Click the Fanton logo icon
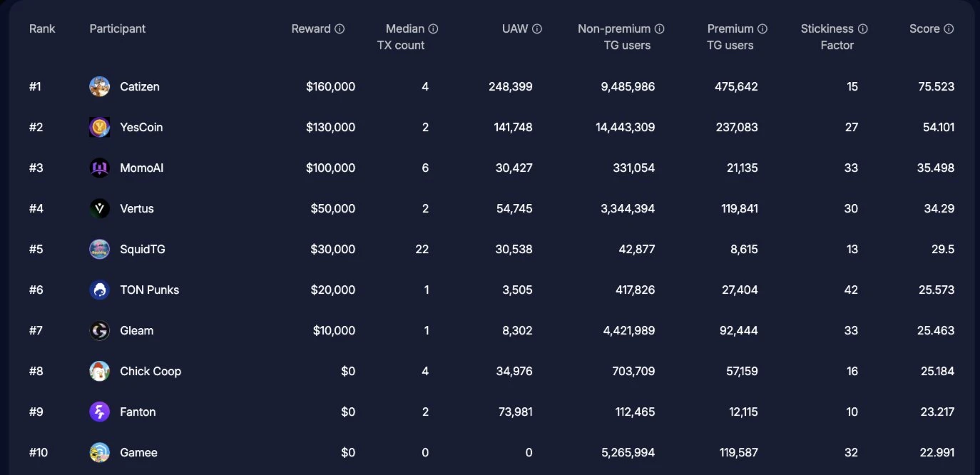Image resolution: width=980 pixels, height=475 pixels. 99,412
